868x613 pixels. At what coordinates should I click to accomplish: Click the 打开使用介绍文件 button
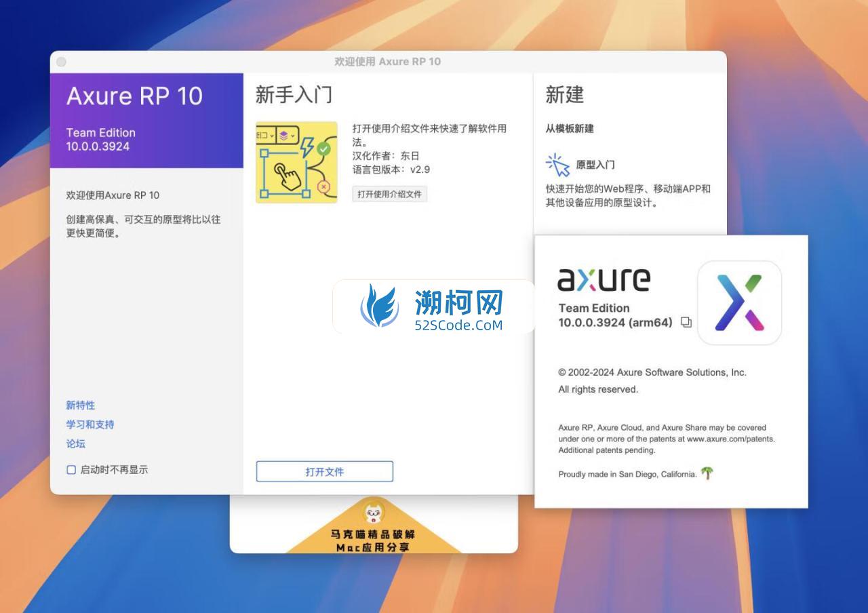[x=389, y=194]
